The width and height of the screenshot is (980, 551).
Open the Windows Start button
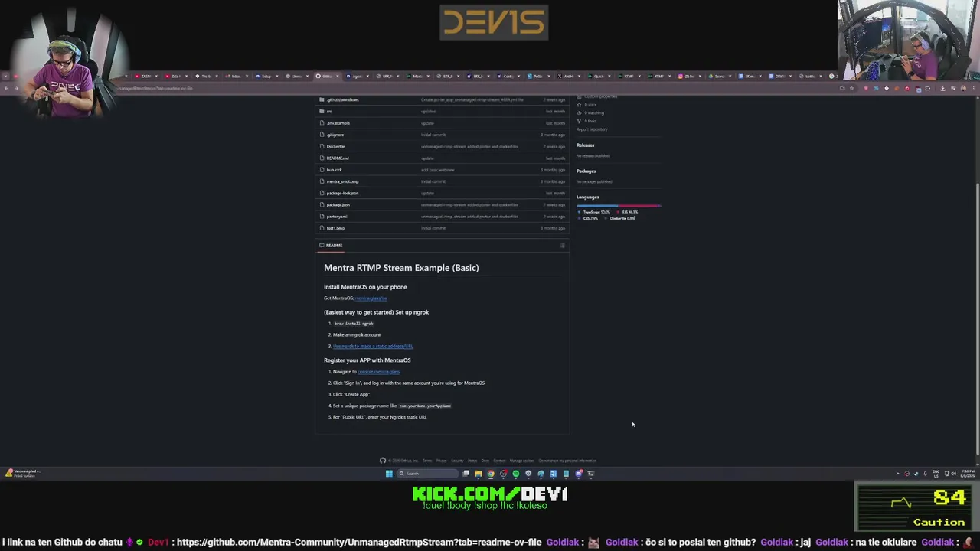coord(389,474)
